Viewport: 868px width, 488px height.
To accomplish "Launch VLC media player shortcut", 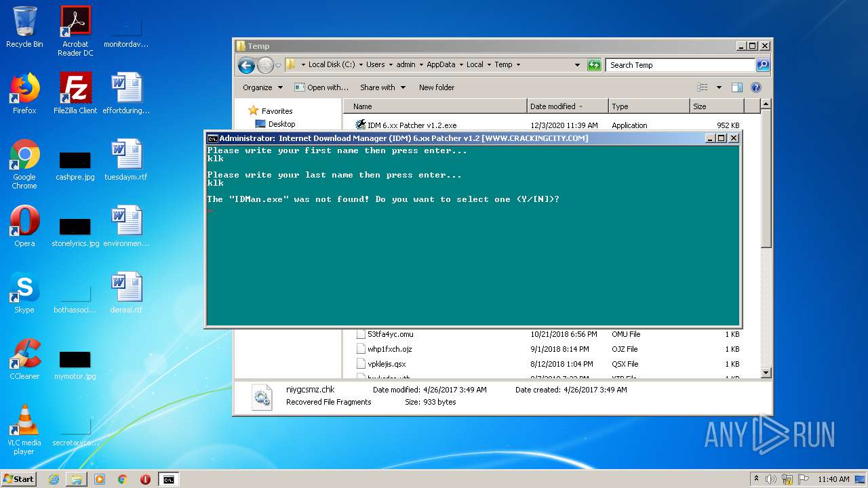I will tap(24, 430).
